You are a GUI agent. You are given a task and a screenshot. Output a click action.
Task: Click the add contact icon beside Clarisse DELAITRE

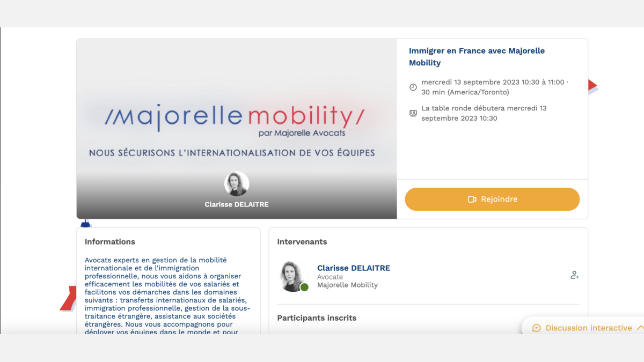574,275
